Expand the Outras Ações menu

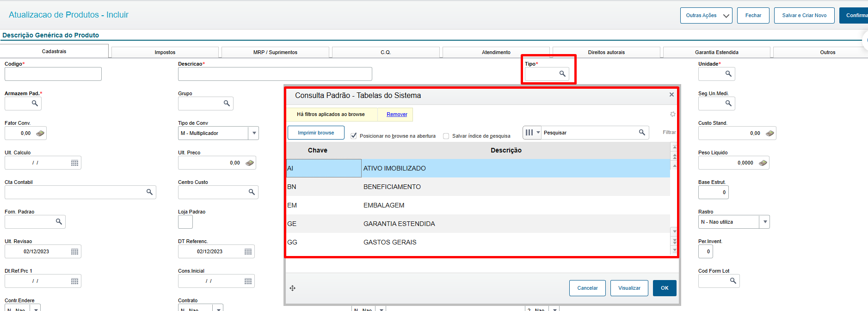pos(706,15)
